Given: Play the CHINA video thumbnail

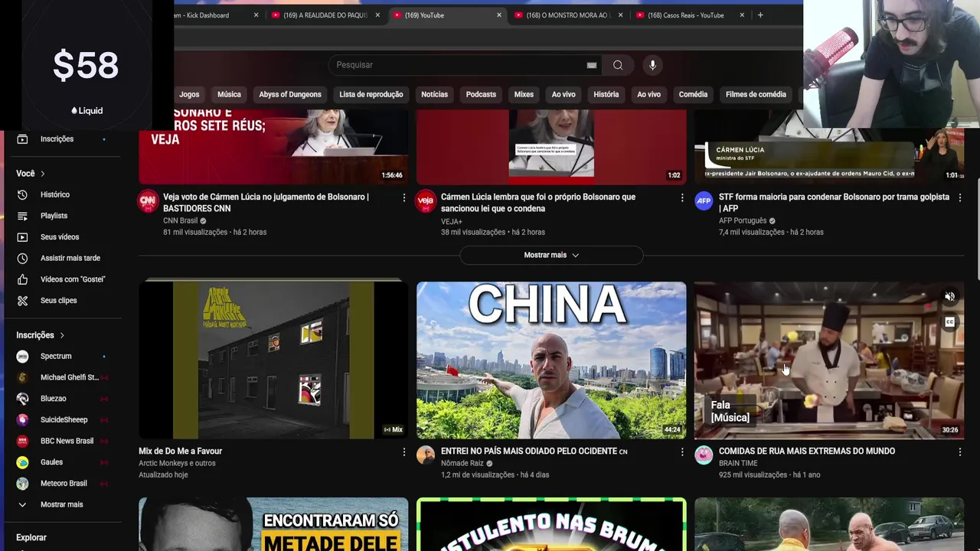Looking at the screenshot, I should (x=551, y=360).
